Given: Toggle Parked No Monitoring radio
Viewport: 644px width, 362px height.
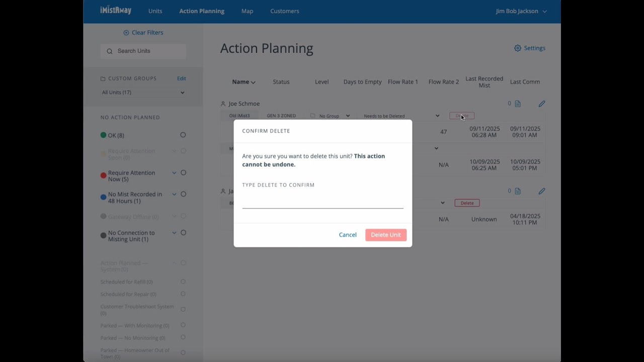Looking at the screenshot, I should [x=183, y=337].
